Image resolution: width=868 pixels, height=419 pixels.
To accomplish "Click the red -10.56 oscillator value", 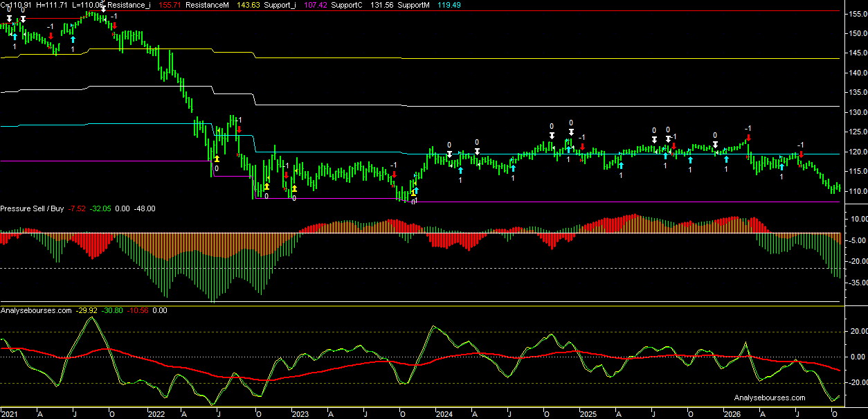I will [x=138, y=310].
